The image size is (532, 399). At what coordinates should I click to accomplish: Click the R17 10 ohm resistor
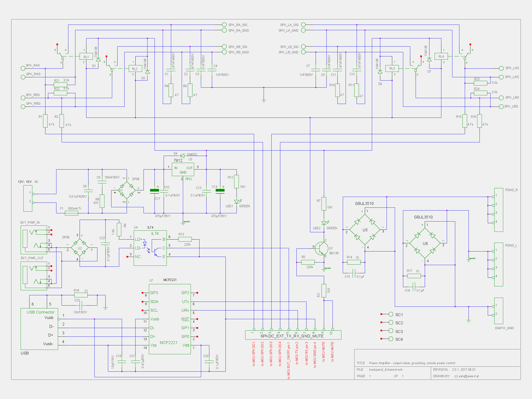414,276
